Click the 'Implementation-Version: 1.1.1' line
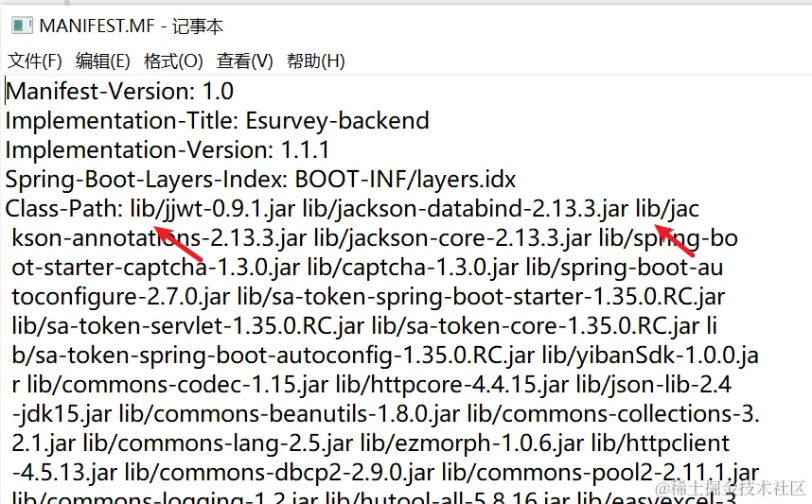This screenshot has height=504, width=812. pyautogui.click(x=168, y=150)
